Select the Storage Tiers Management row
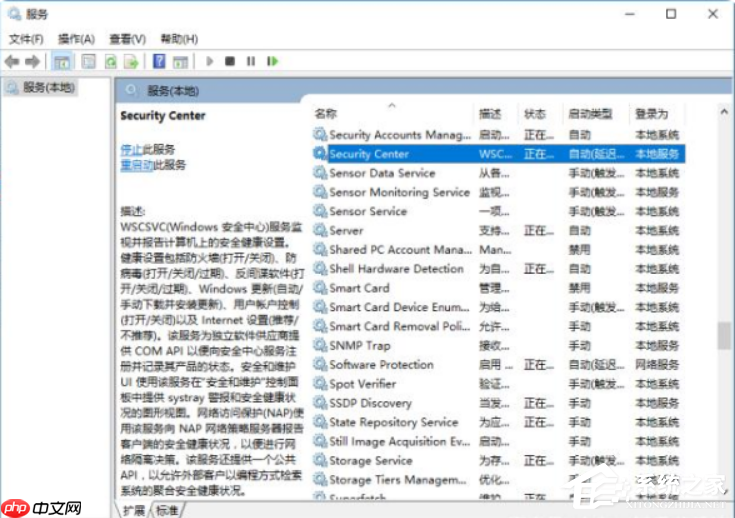This screenshot has height=518, width=735. (499, 480)
